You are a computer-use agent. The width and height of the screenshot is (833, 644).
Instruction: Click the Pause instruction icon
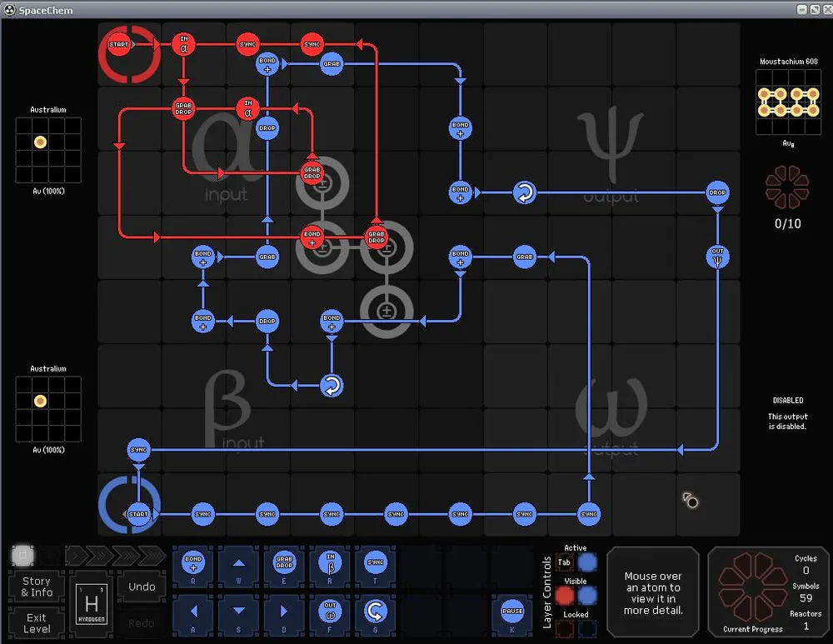pyautogui.click(x=512, y=611)
